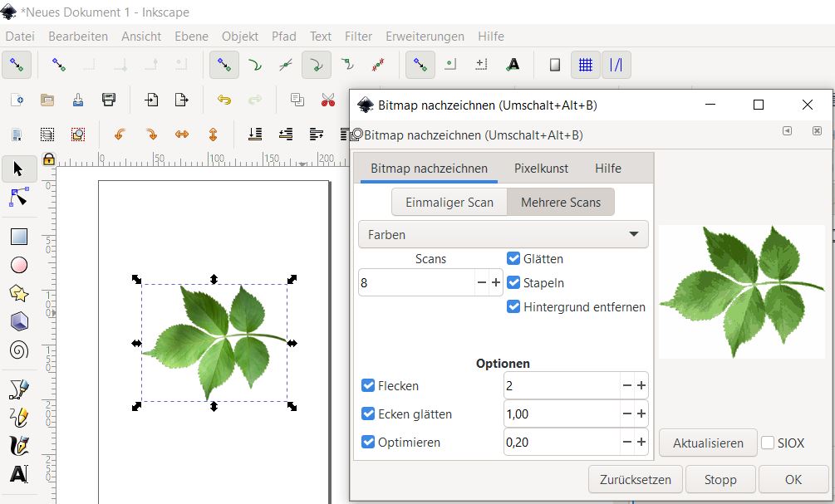Click the Zurücksetzen button
Image resolution: width=835 pixels, height=504 pixels.
pyautogui.click(x=636, y=480)
